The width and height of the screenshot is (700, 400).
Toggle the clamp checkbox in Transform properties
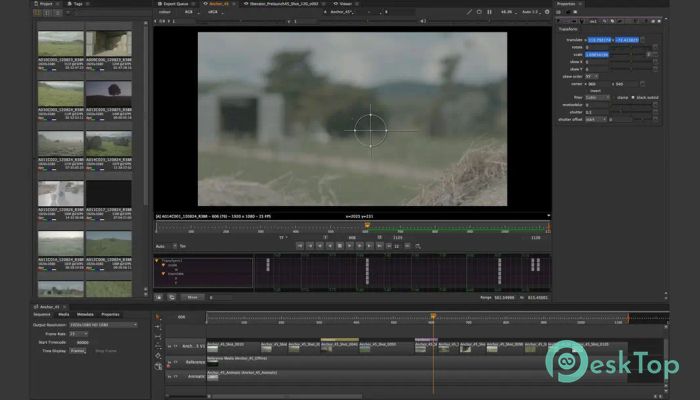[614, 97]
